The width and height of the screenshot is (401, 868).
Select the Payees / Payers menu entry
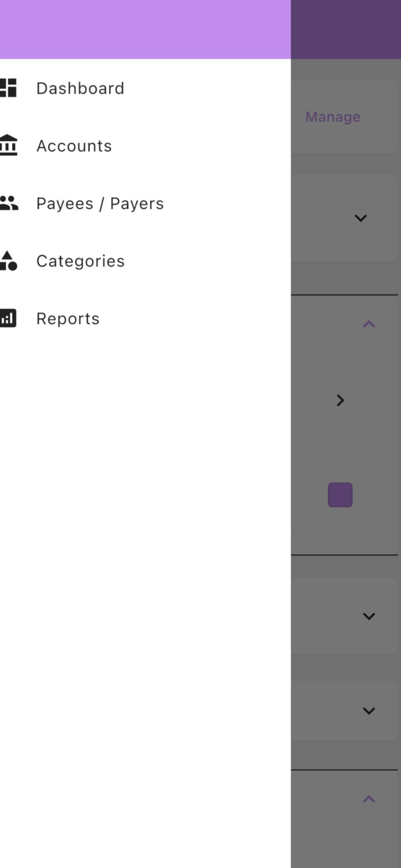[145, 203]
